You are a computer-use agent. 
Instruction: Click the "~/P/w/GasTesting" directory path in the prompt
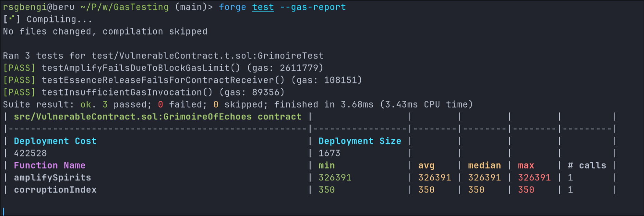pyautogui.click(x=125, y=7)
